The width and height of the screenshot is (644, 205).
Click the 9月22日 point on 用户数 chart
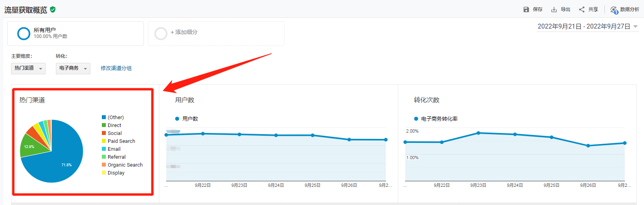click(x=203, y=134)
